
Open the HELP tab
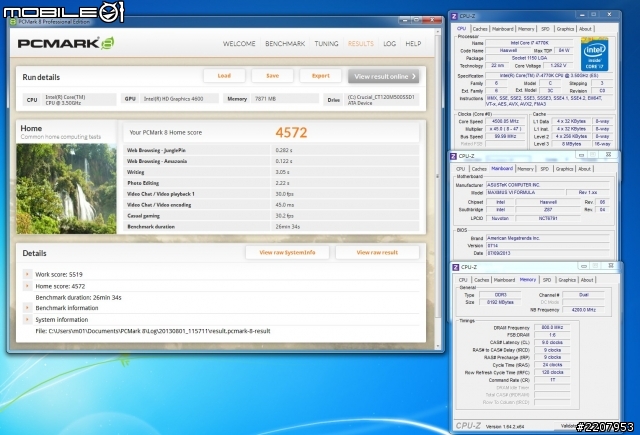coord(413,44)
